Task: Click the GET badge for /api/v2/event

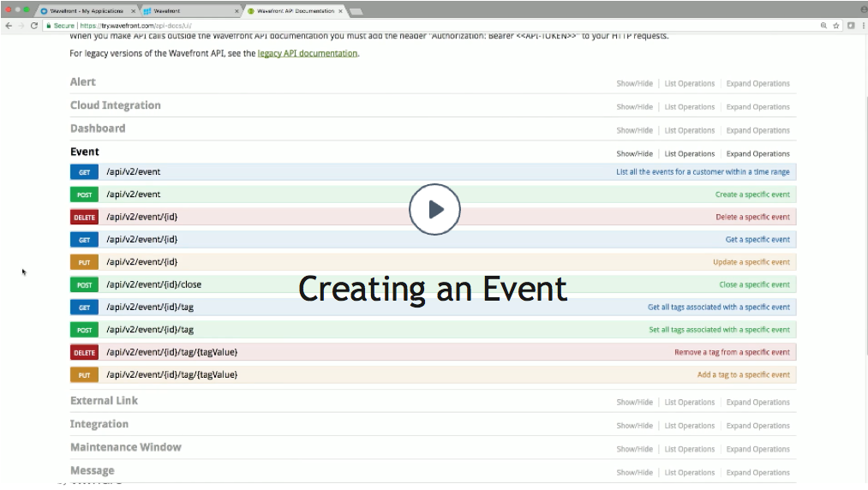Action: [84, 172]
